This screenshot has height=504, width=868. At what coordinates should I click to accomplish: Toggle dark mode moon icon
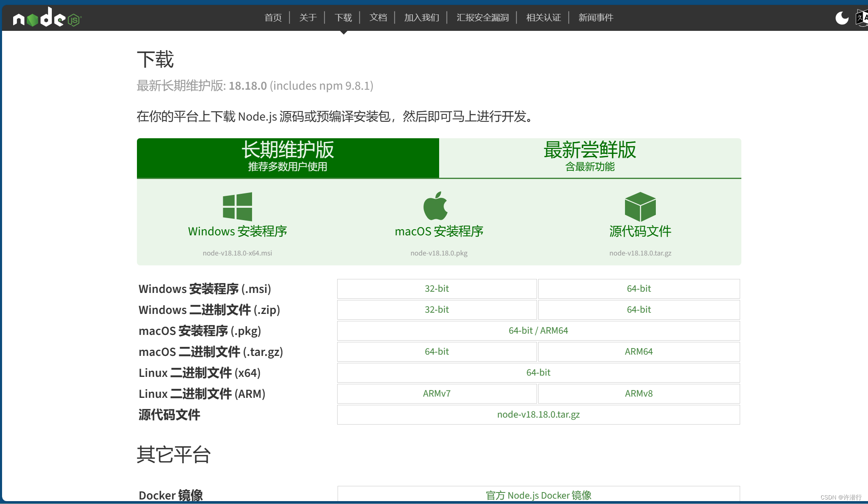842,18
